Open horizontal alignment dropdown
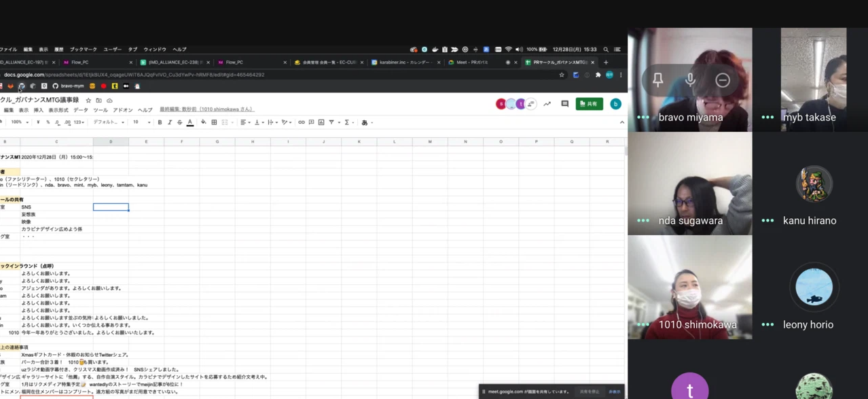This screenshot has width=868, height=399. click(x=245, y=122)
